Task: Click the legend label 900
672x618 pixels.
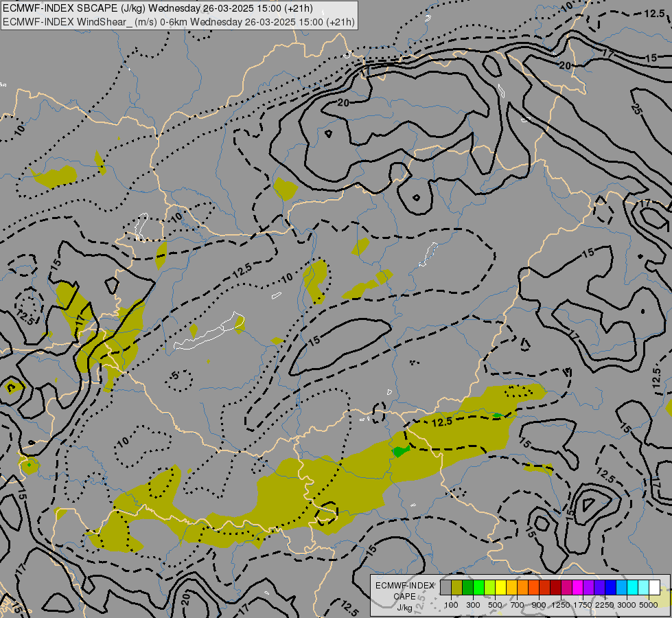Action: pos(539,605)
